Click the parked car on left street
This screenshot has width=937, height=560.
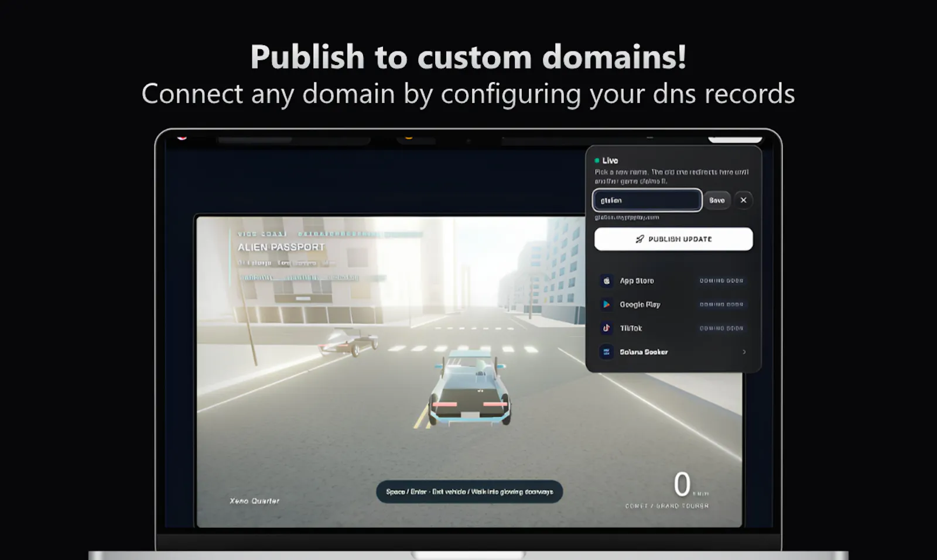coord(348,342)
